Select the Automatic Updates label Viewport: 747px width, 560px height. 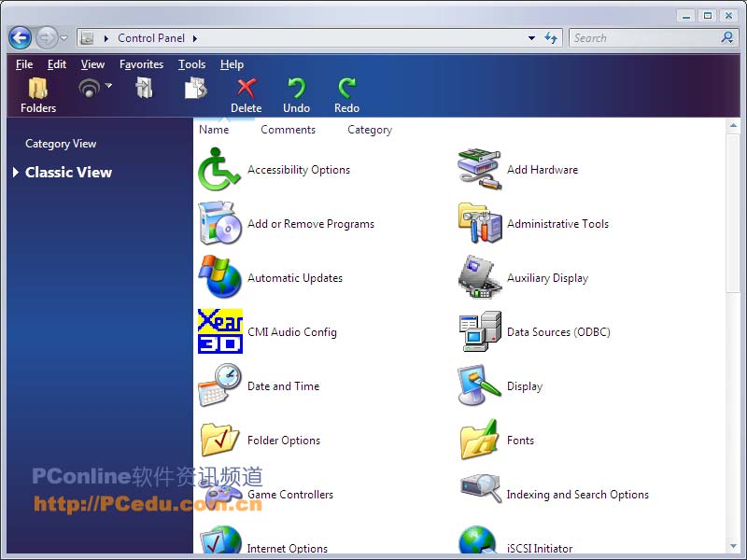pos(295,277)
